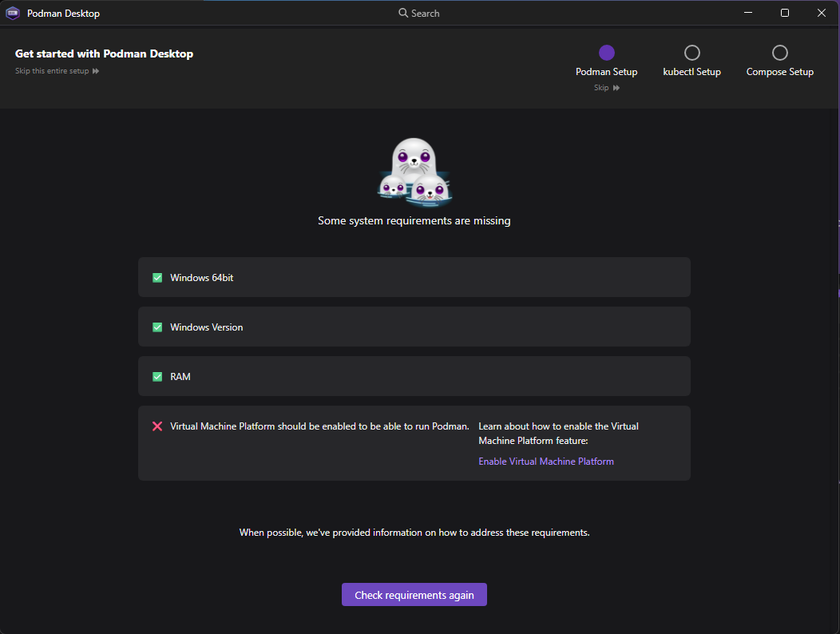The image size is (840, 634).
Task: Select the purple Podman Setup step indicator
Action: click(x=606, y=52)
